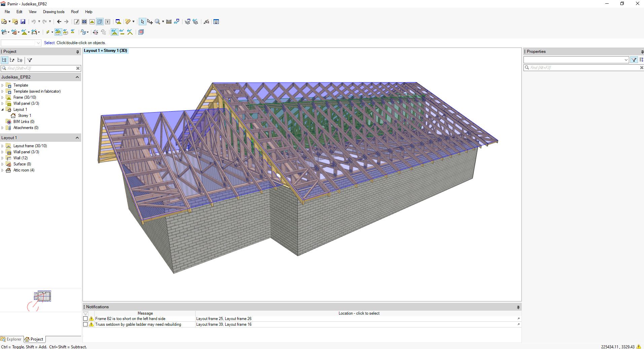
Task: Click the truss elevation view icon
Action: click(x=92, y=22)
